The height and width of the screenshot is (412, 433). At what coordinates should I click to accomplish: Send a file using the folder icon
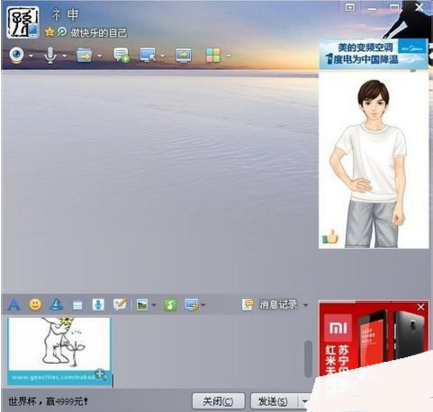click(x=84, y=55)
